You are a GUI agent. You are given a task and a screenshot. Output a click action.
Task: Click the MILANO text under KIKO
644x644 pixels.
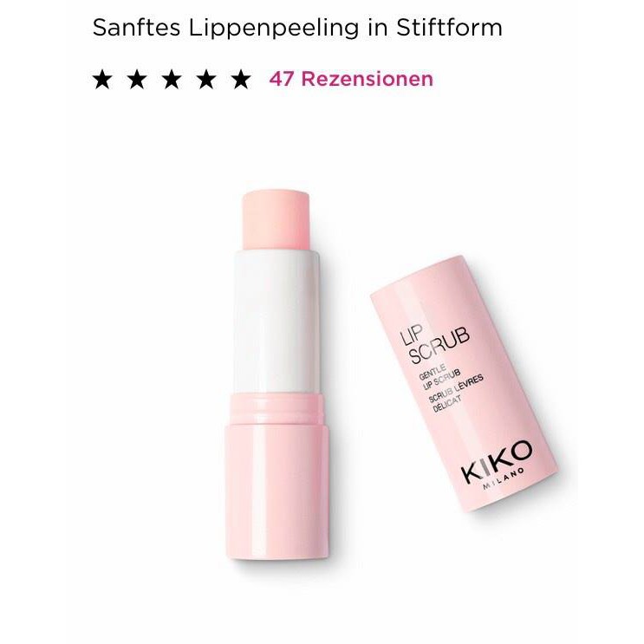point(504,479)
